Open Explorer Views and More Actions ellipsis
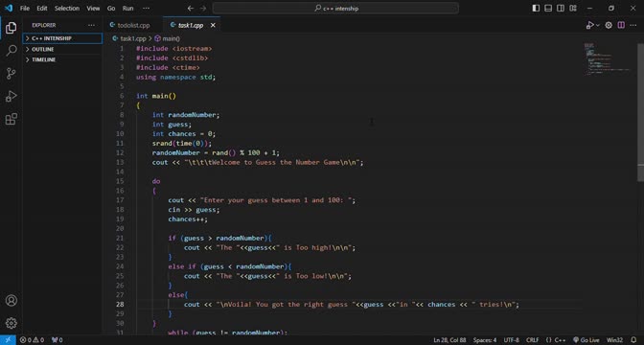644x345 pixels. point(91,25)
